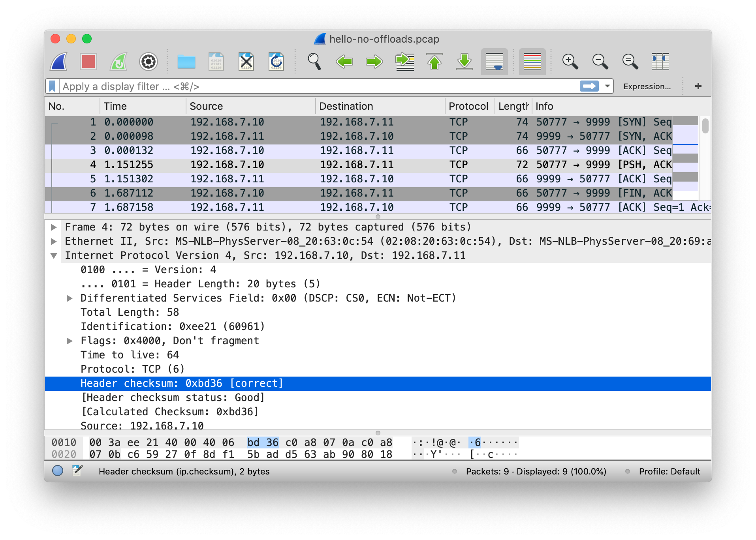
Task: Click the display filter input field
Action: (x=316, y=86)
